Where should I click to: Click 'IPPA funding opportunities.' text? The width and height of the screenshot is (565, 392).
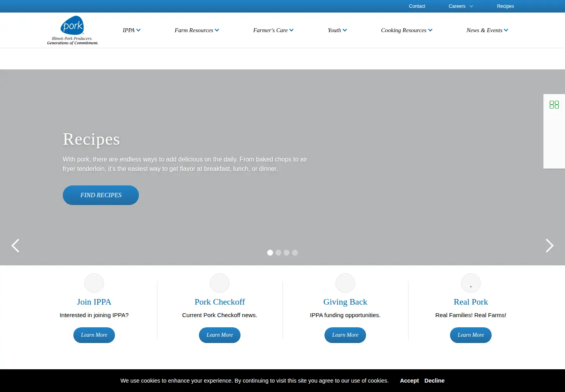pos(345,315)
